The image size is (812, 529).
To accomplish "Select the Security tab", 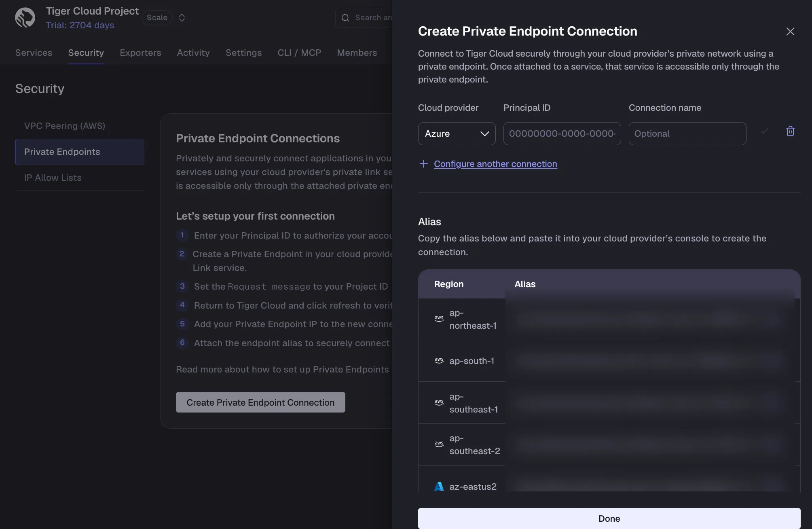I will 86,53.
